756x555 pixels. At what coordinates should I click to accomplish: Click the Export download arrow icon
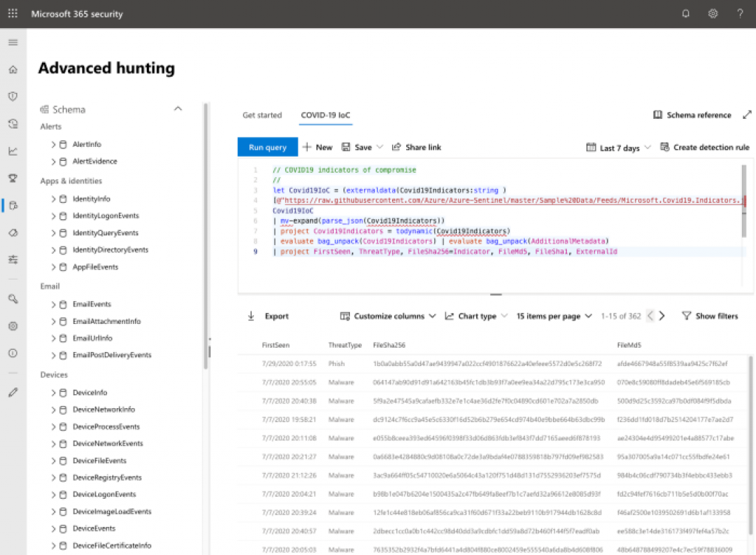click(251, 316)
